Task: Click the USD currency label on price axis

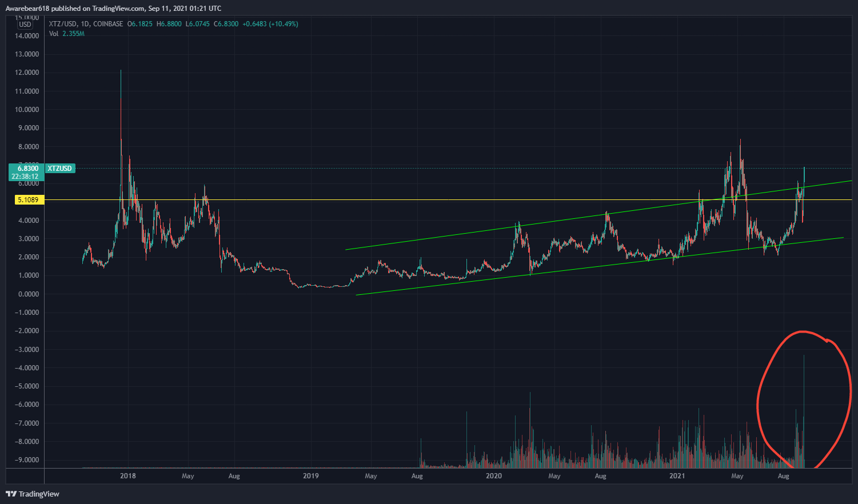Action: tap(25, 25)
